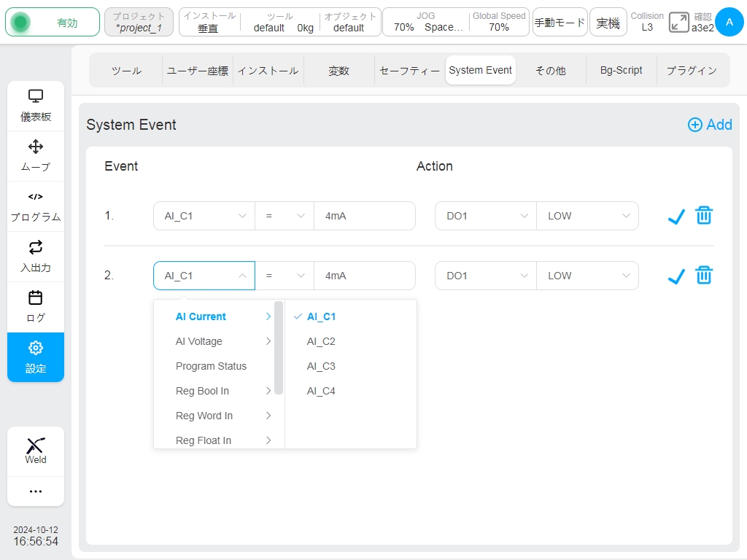Switch to the セーフティー tab

click(410, 71)
